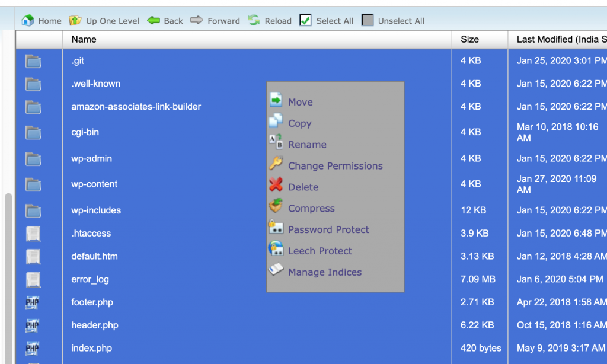This screenshot has width=607, height=364.
Task: Check the Select All checkbox
Action: [x=305, y=20]
